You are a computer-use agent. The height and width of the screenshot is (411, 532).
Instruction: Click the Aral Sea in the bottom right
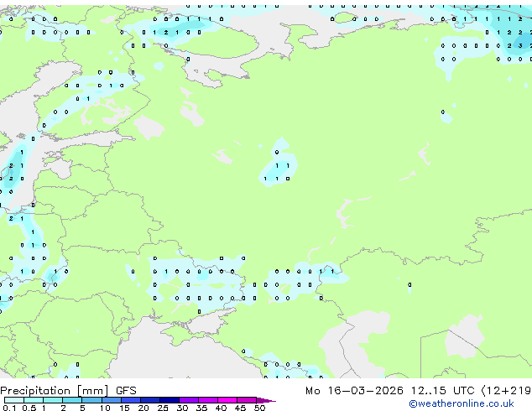tap(460, 346)
